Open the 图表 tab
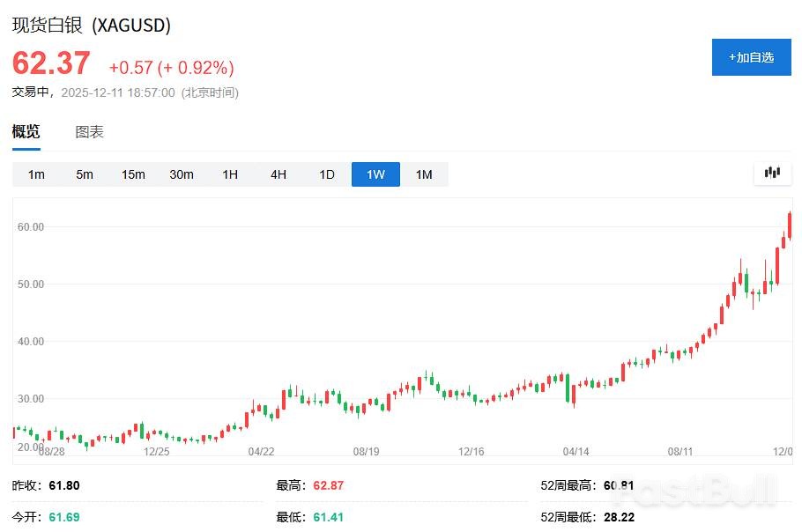The height and width of the screenshot is (532, 802). tap(89, 132)
